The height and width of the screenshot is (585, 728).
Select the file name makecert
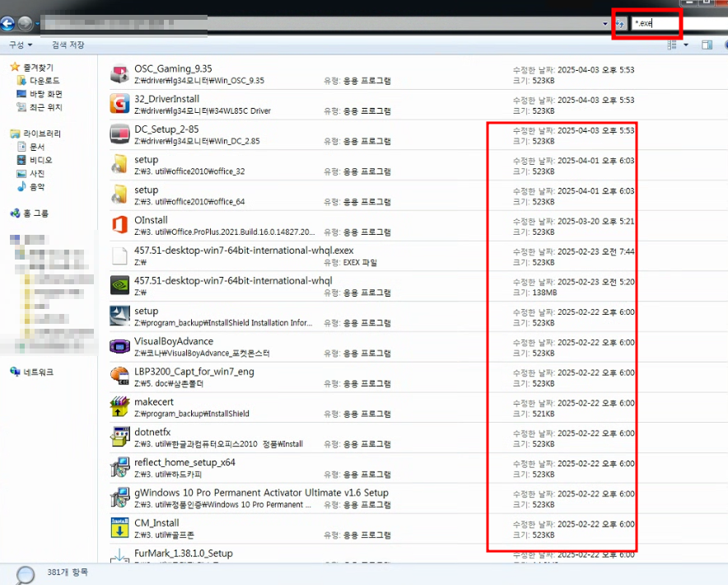[x=154, y=402]
